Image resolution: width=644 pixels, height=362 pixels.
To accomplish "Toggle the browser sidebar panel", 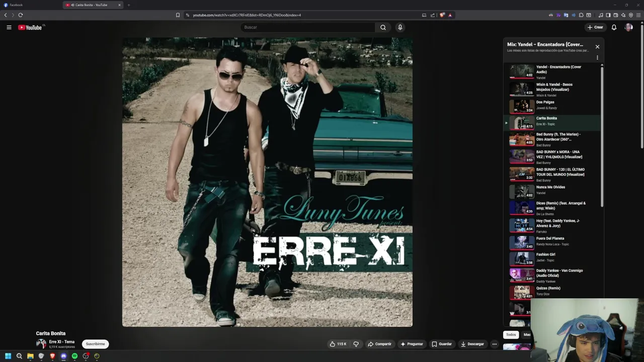I will 608,15.
